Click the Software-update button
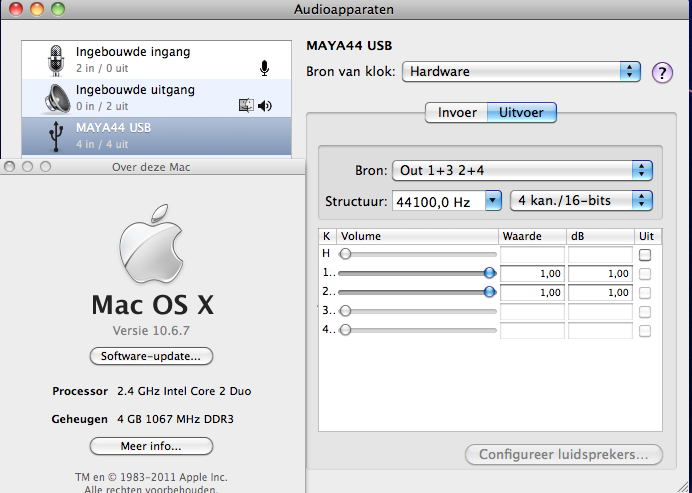 (151, 356)
